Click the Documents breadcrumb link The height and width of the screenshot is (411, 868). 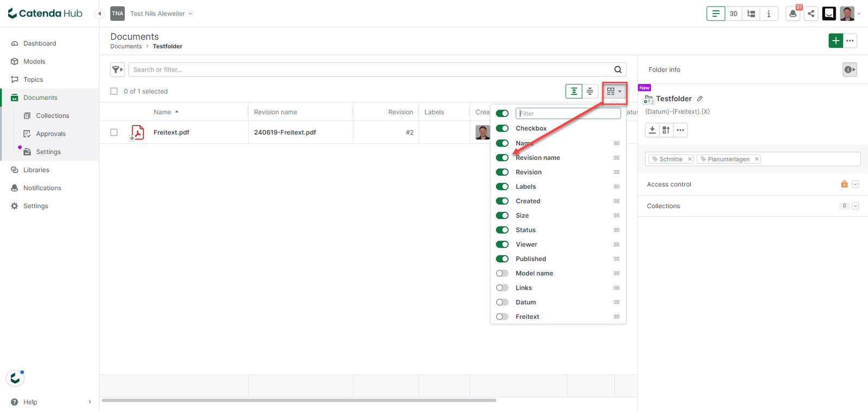tap(126, 47)
